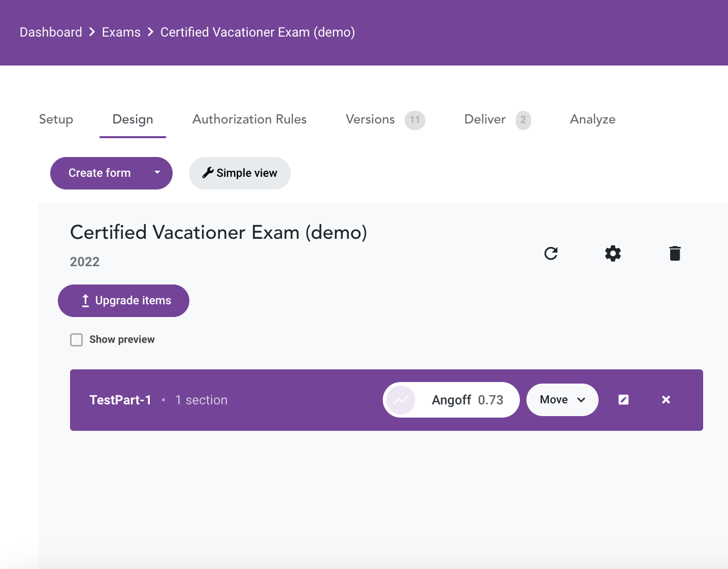This screenshot has height=569, width=728.
Task: Delete the form using trash icon
Action: pyautogui.click(x=675, y=253)
